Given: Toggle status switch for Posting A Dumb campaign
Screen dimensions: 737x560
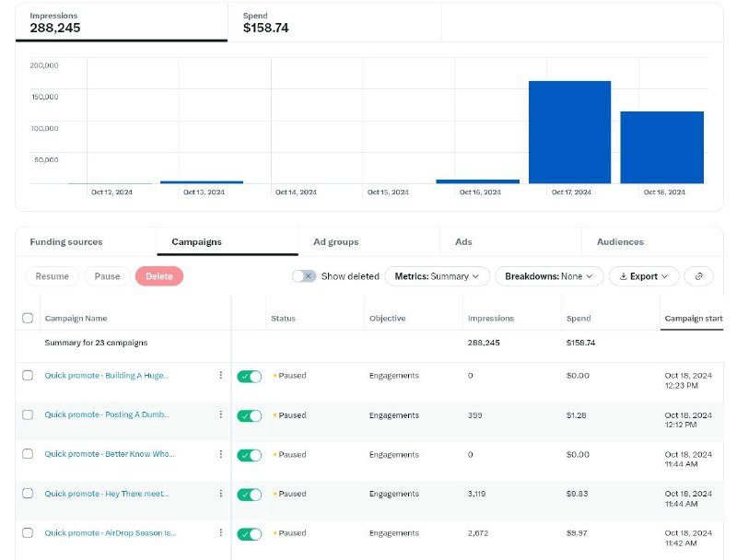Looking at the screenshot, I should [249, 415].
